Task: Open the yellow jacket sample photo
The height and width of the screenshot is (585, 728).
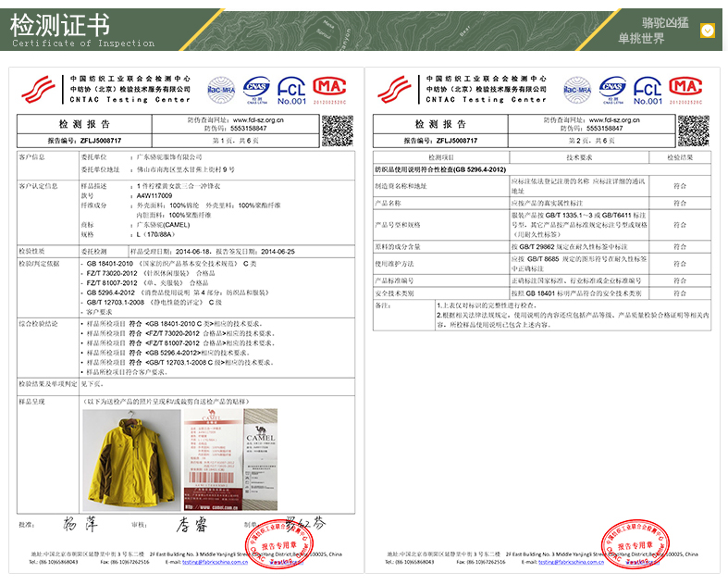Action: click(x=131, y=460)
